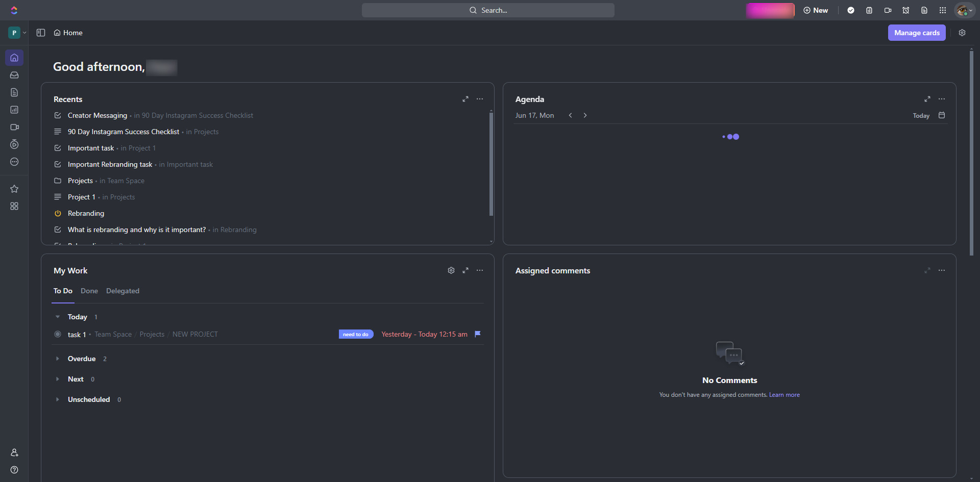Select the To Do tab
Screen dimensions: 980x482
pos(63,291)
